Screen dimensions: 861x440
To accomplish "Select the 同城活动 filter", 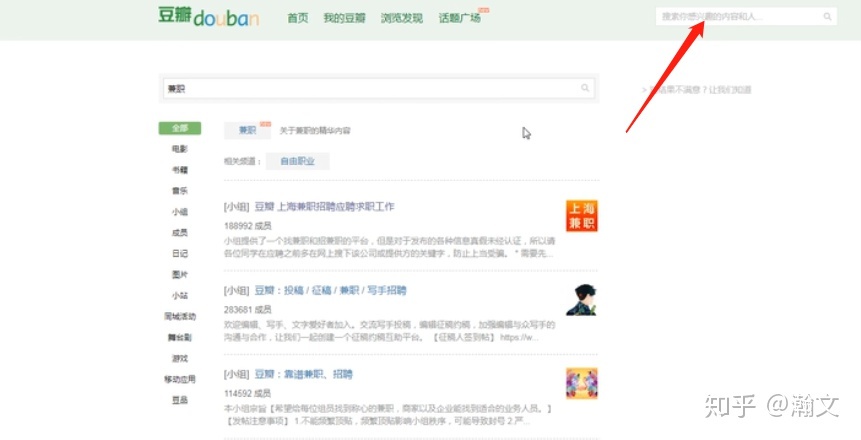I will (180, 316).
